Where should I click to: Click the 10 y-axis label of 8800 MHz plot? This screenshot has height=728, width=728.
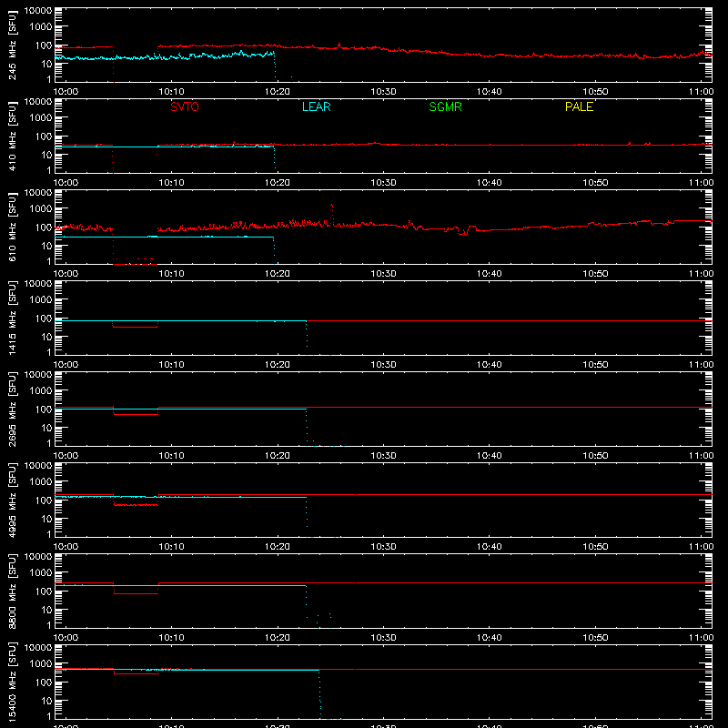pyautogui.click(x=46, y=610)
